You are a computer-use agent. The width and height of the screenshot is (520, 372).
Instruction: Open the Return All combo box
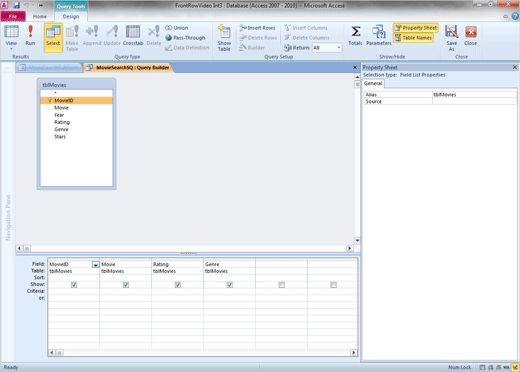(x=327, y=48)
